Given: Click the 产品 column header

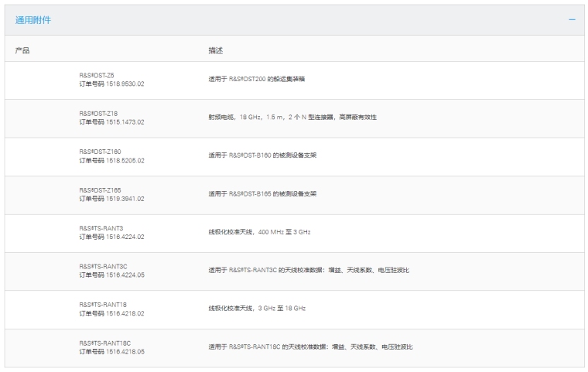Looking at the screenshot, I should pos(22,50).
